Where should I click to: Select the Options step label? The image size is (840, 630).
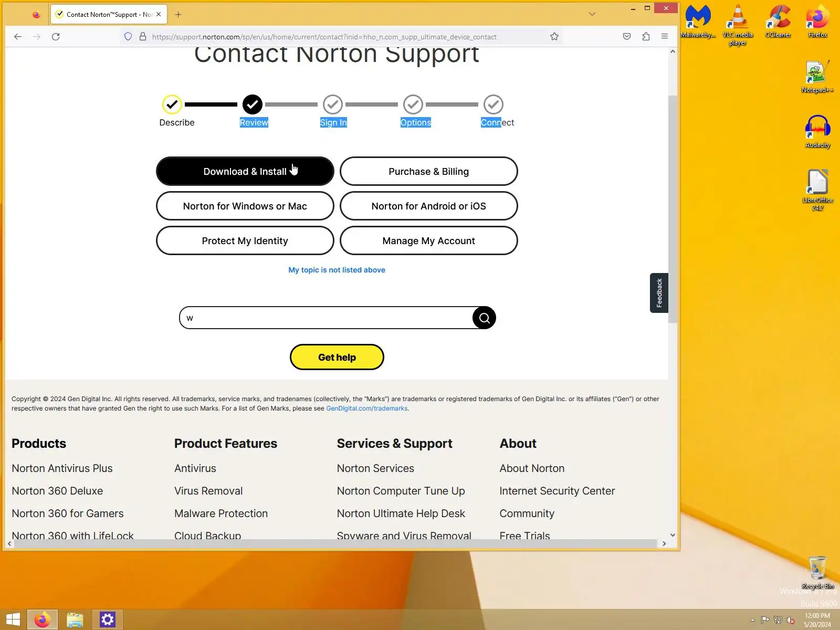tap(416, 122)
